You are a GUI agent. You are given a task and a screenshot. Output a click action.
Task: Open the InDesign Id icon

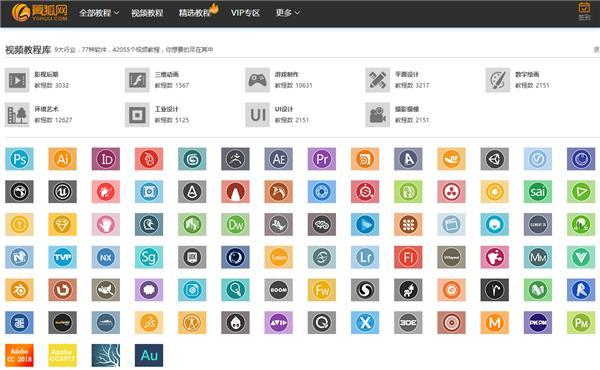(106, 159)
